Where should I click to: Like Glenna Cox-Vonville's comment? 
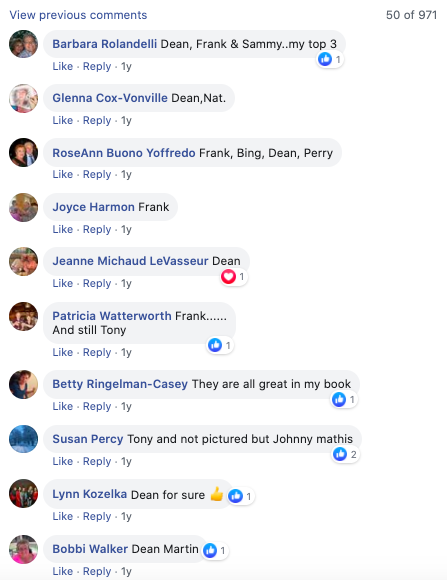63,120
